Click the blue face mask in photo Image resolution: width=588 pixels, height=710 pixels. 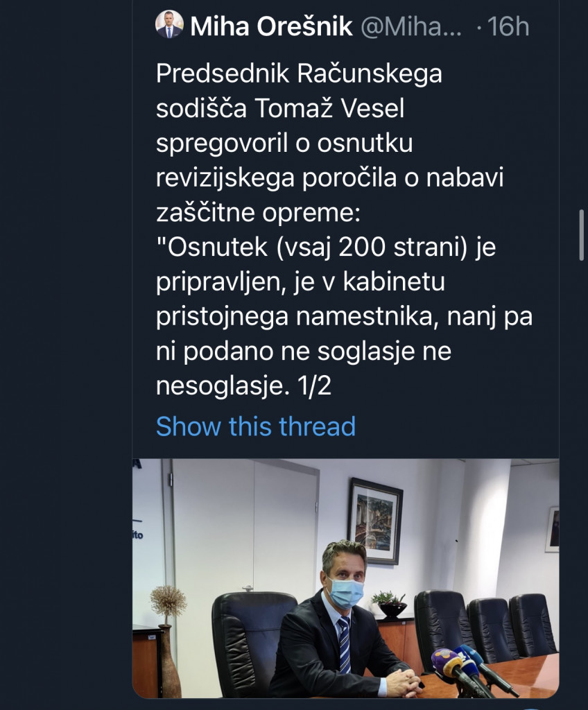click(x=345, y=593)
